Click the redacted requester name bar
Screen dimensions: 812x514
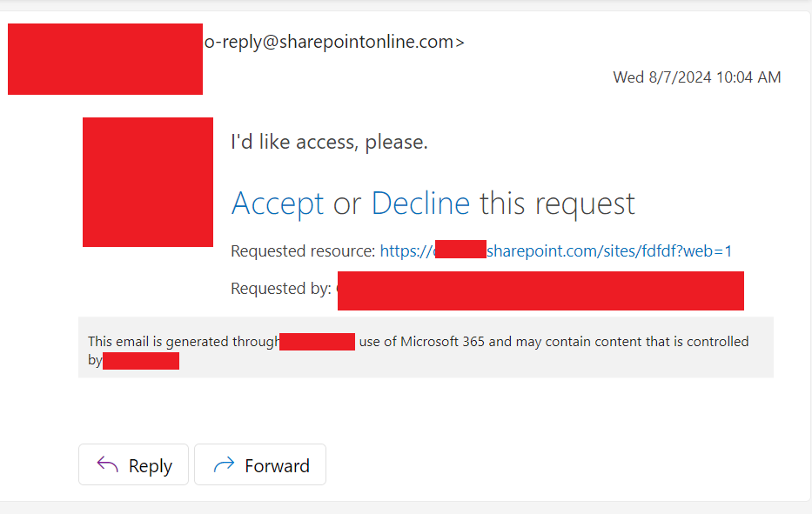point(540,290)
